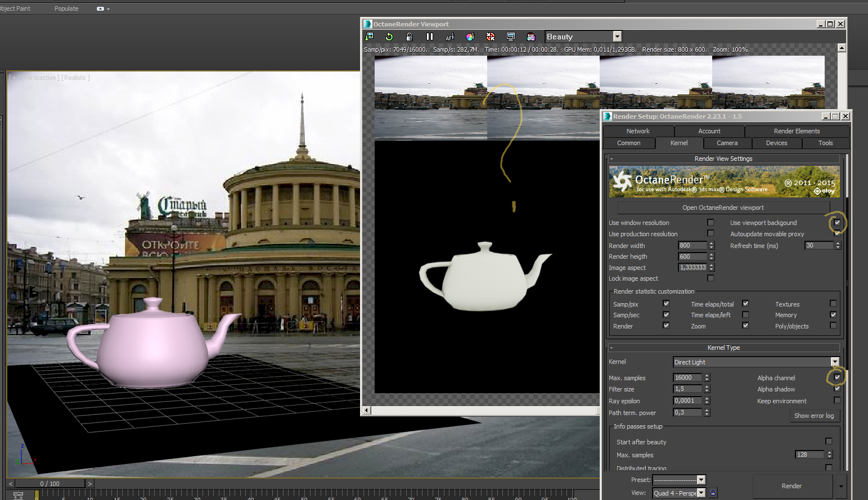Toggle Use viewport background checkbox
Image resolution: width=868 pixels, height=500 pixels.
[x=837, y=223]
